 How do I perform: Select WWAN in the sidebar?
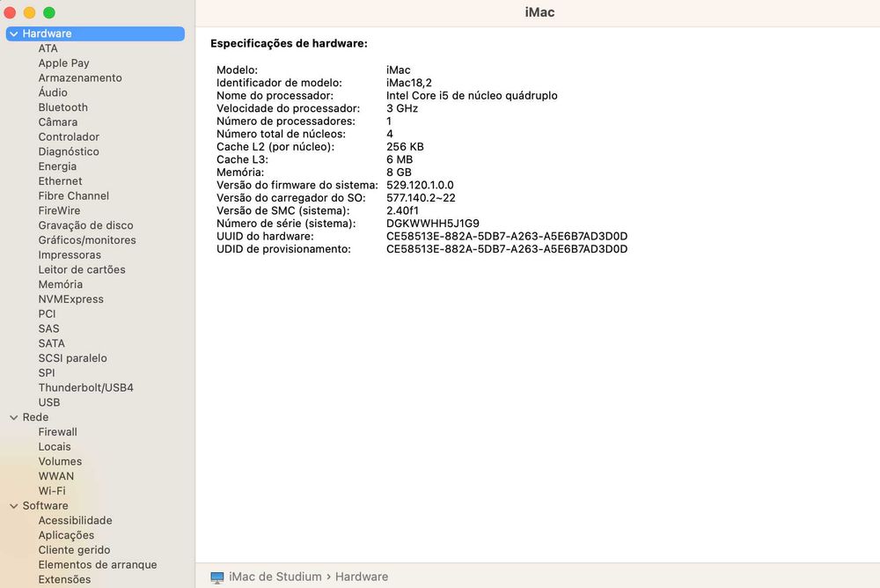point(56,476)
